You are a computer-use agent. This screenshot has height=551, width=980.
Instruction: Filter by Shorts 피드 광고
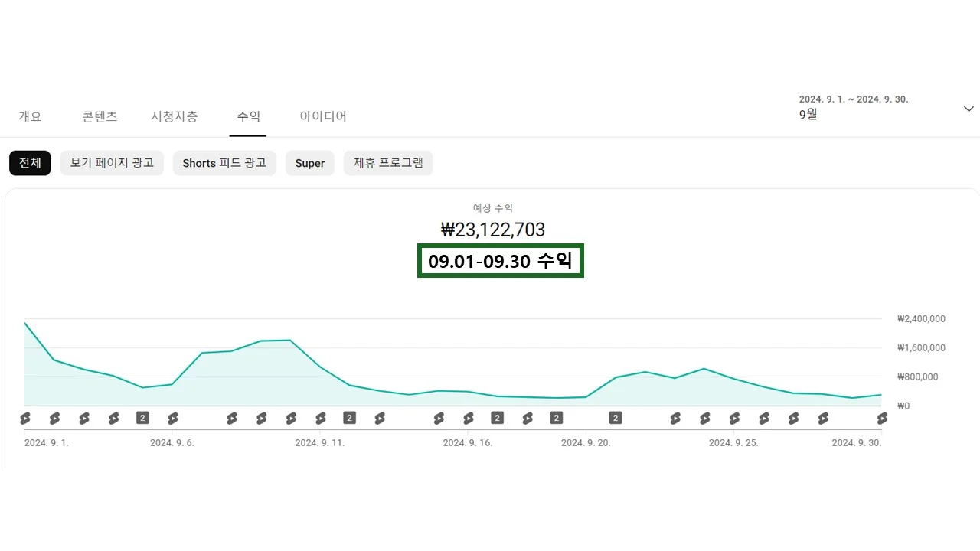pos(224,163)
